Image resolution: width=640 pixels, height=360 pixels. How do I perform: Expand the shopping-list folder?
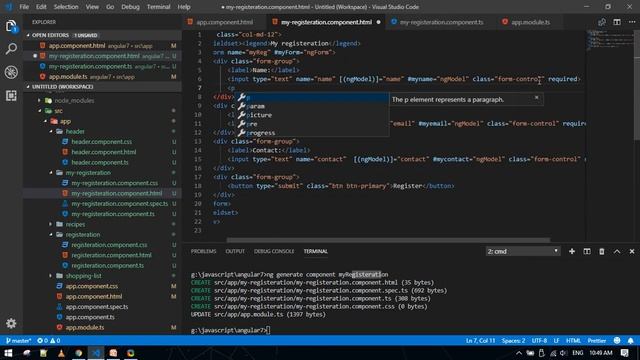51,276
